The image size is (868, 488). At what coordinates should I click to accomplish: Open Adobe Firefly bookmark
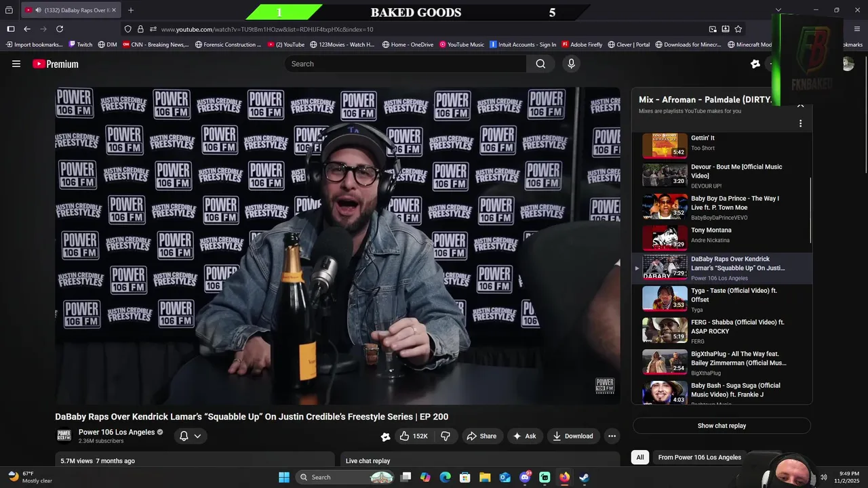pos(582,45)
